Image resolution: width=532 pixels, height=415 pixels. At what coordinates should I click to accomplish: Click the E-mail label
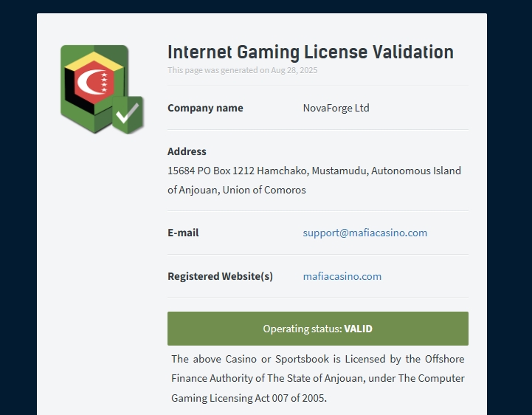pos(183,233)
